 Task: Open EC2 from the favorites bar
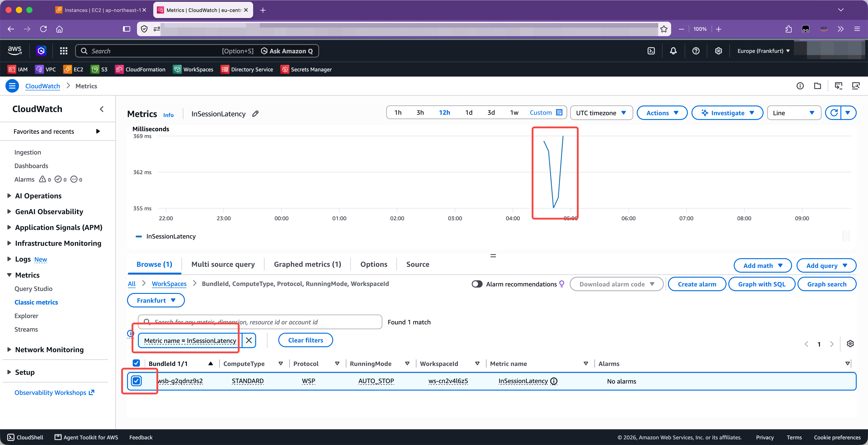pyautogui.click(x=73, y=69)
